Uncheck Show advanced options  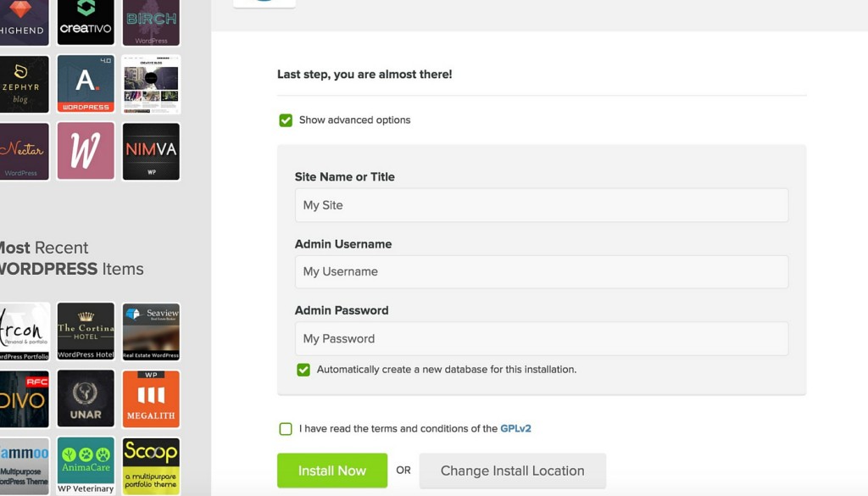(286, 120)
